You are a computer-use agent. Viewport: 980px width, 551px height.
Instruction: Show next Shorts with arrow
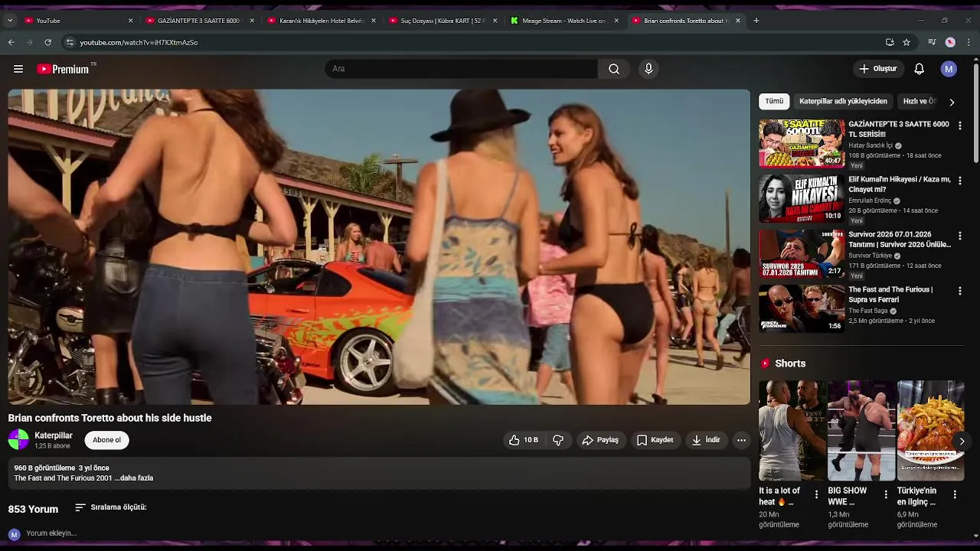coord(962,441)
